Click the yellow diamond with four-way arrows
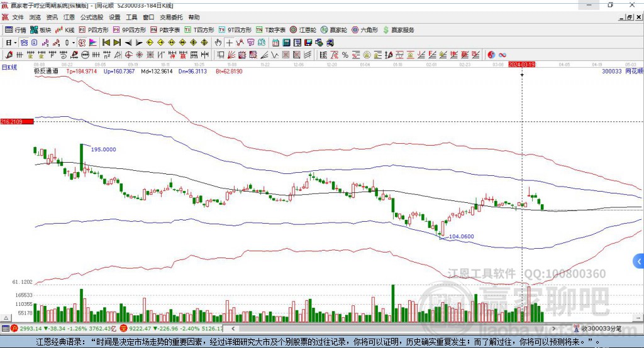The image size is (644, 348). 194,43
